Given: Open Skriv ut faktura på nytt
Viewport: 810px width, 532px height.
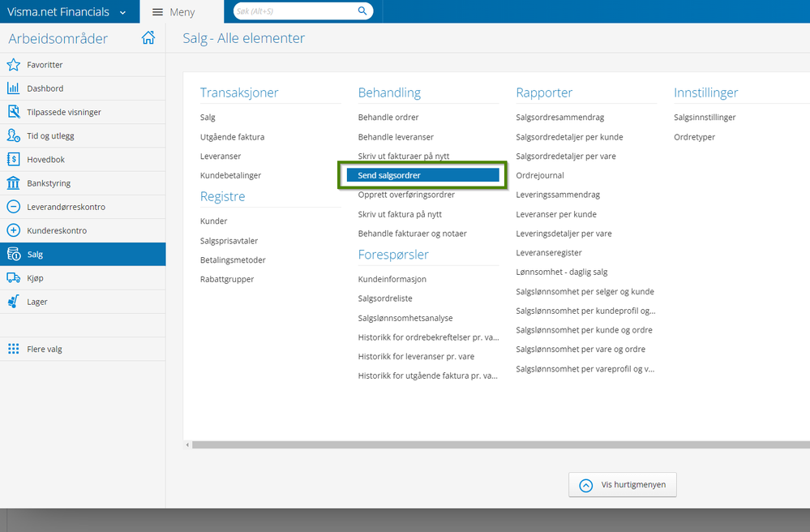Looking at the screenshot, I should coord(400,214).
